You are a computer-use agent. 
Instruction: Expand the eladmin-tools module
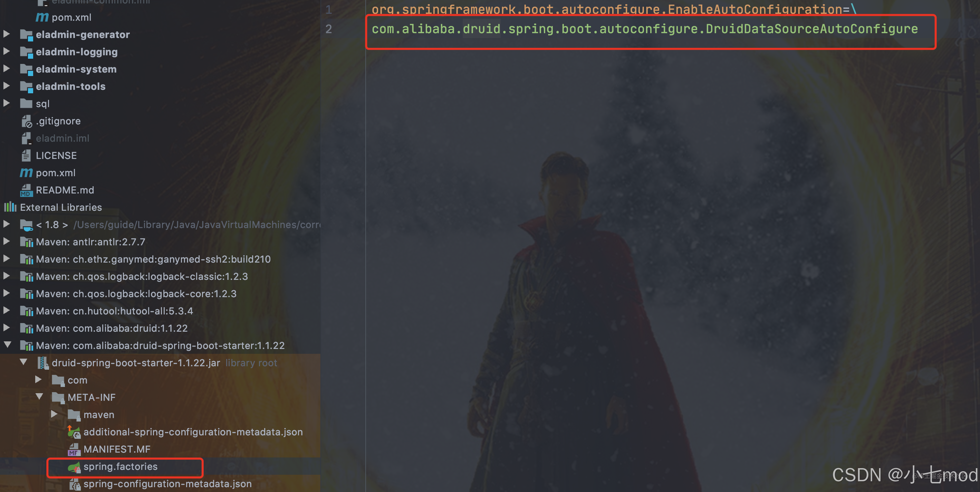tap(7, 86)
